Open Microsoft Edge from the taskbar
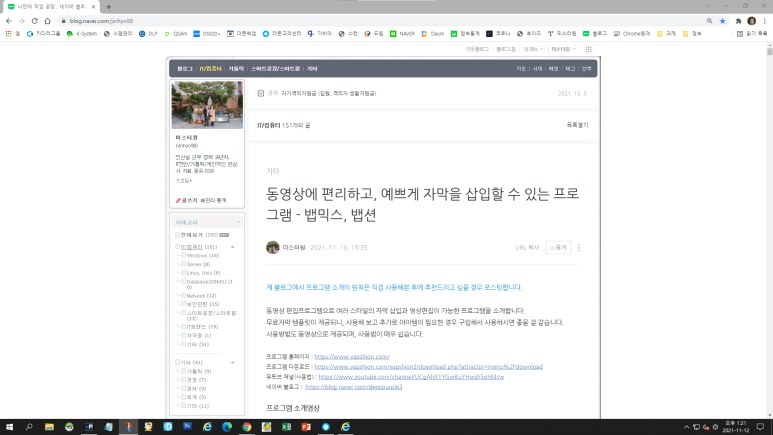773x435 pixels. pyautogui.click(x=227, y=427)
